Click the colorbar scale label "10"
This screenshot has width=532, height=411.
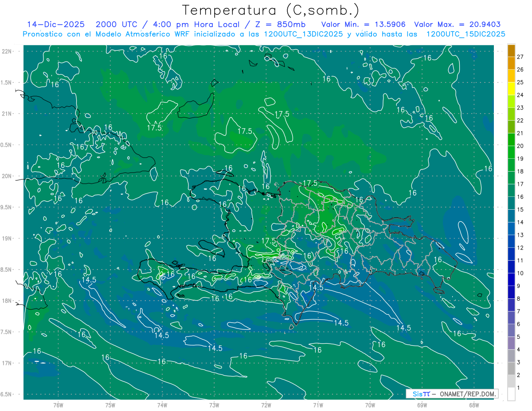tap(520, 273)
